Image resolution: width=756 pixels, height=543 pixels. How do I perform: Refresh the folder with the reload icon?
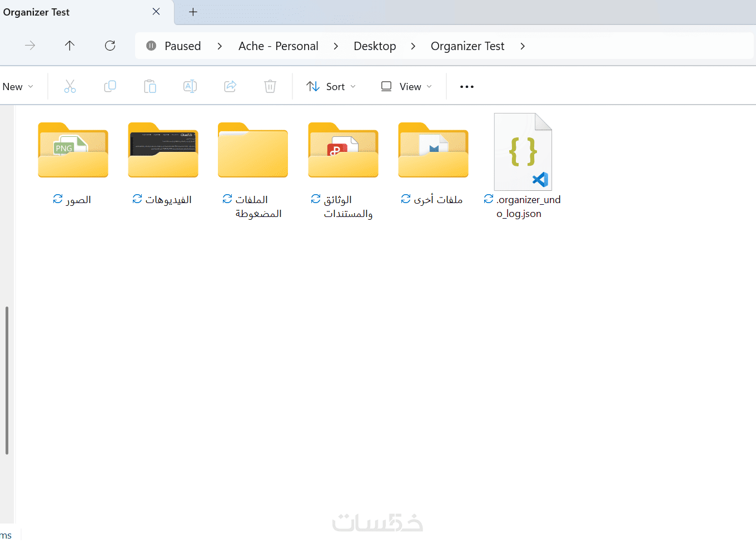[x=110, y=46]
